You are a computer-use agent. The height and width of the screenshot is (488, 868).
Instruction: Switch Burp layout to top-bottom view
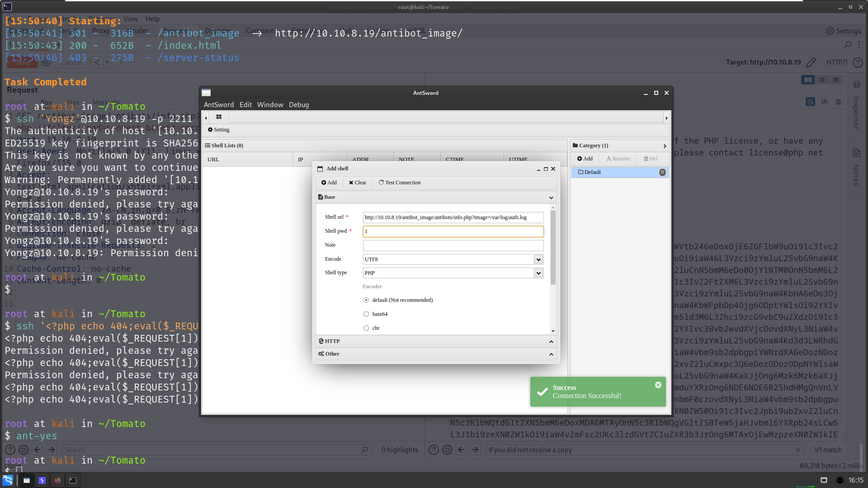point(822,80)
